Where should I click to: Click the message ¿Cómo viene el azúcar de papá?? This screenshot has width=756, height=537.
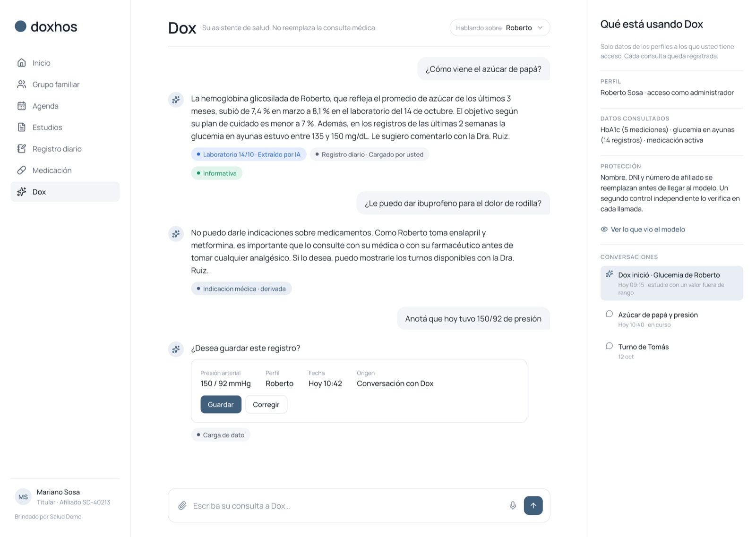[x=483, y=69]
